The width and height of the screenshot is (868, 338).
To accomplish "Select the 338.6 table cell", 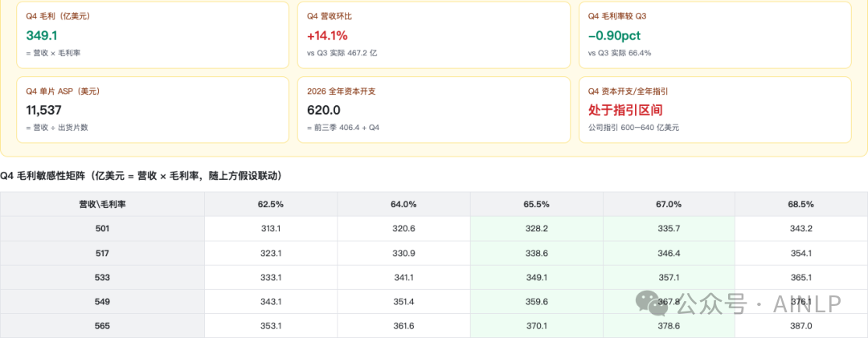I will point(536,253).
